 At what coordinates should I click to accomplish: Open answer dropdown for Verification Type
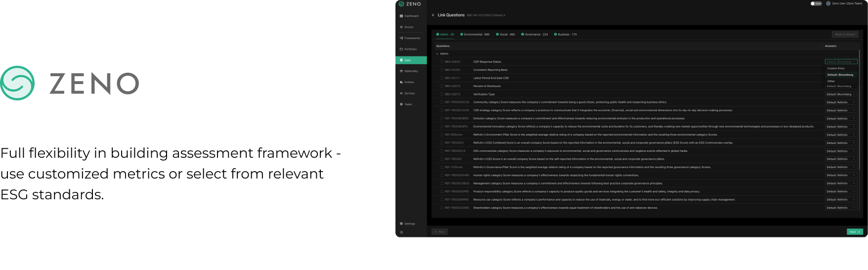[841, 94]
